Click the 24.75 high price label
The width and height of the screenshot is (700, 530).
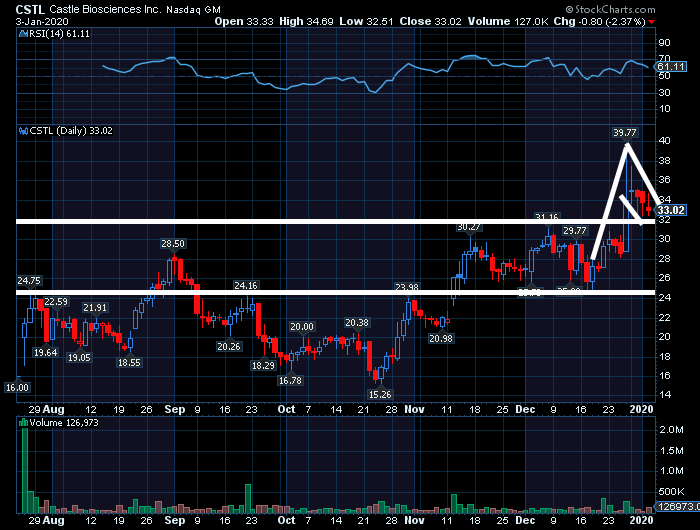(29, 281)
